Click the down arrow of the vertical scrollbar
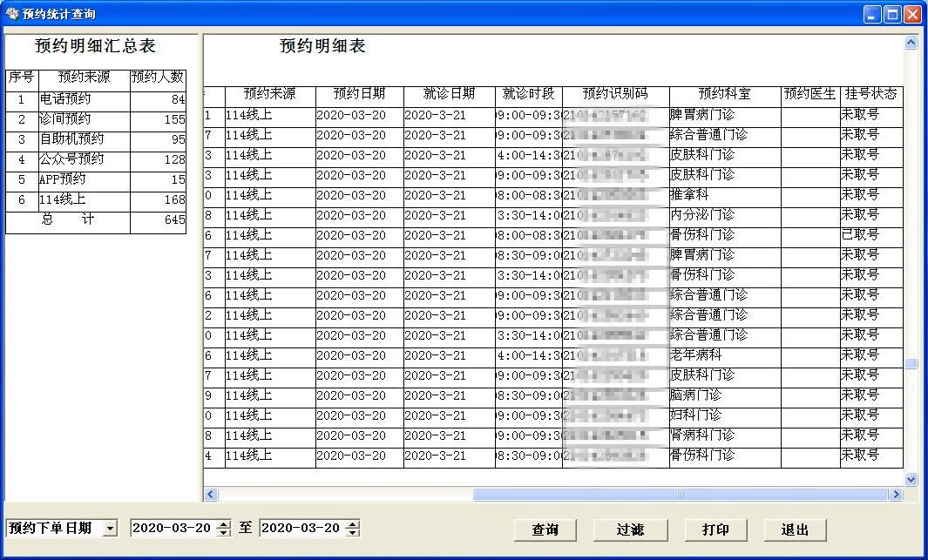928x560 pixels. click(911, 479)
